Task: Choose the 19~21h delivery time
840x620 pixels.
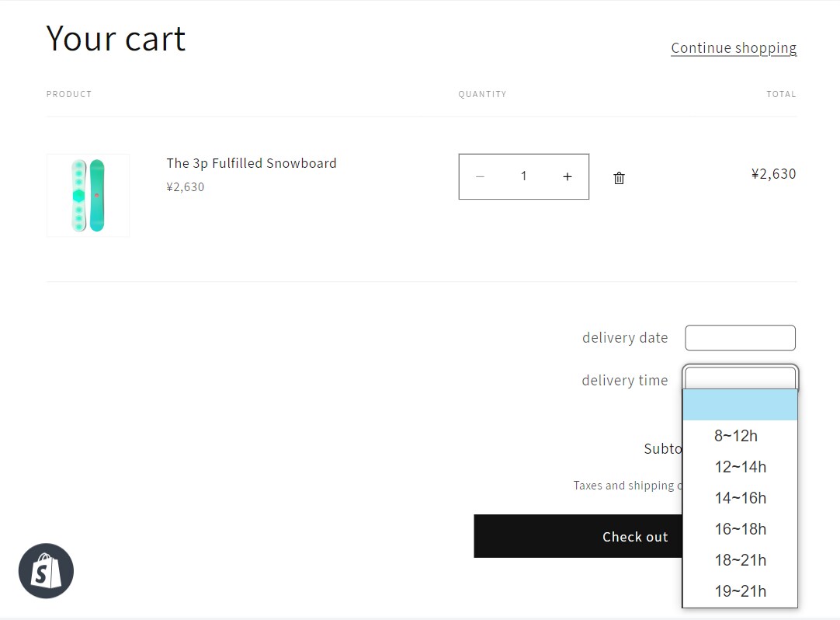Action: click(x=740, y=591)
